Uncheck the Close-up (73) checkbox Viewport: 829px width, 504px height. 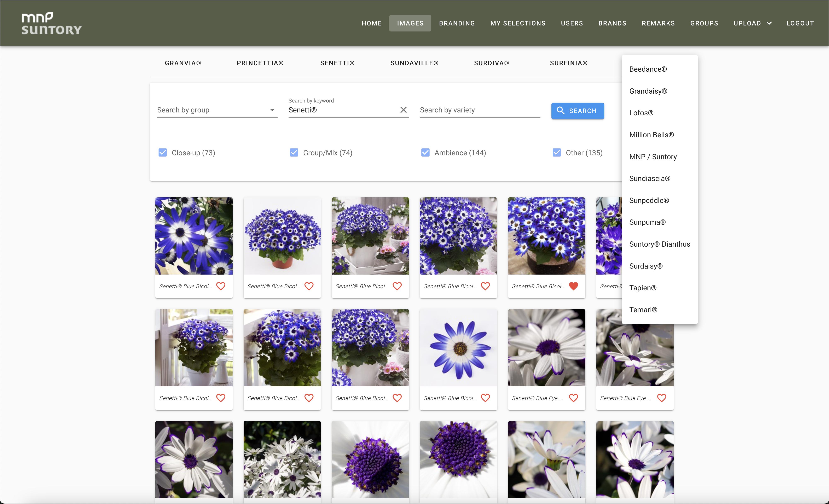pos(163,153)
